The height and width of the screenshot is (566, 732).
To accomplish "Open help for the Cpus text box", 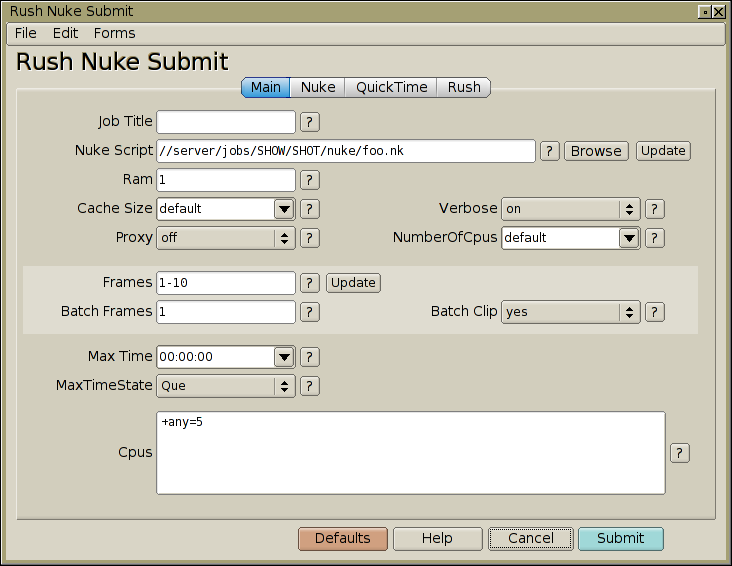I will click(680, 453).
